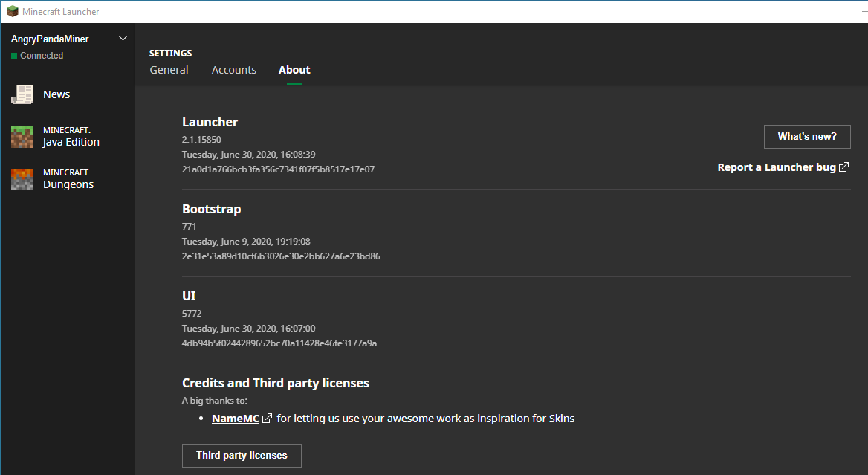
Task: Click the 'A big thanks to:' text
Action: (x=215, y=400)
